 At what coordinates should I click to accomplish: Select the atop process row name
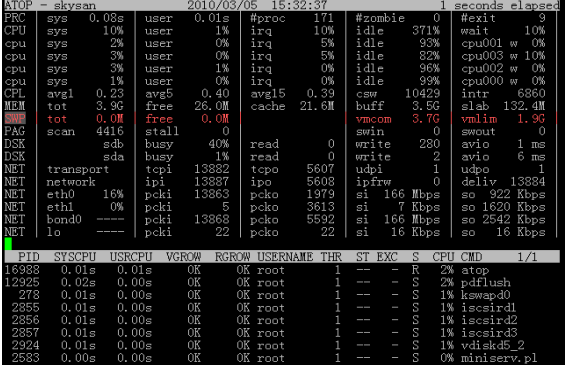pyautogui.click(x=475, y=270)
